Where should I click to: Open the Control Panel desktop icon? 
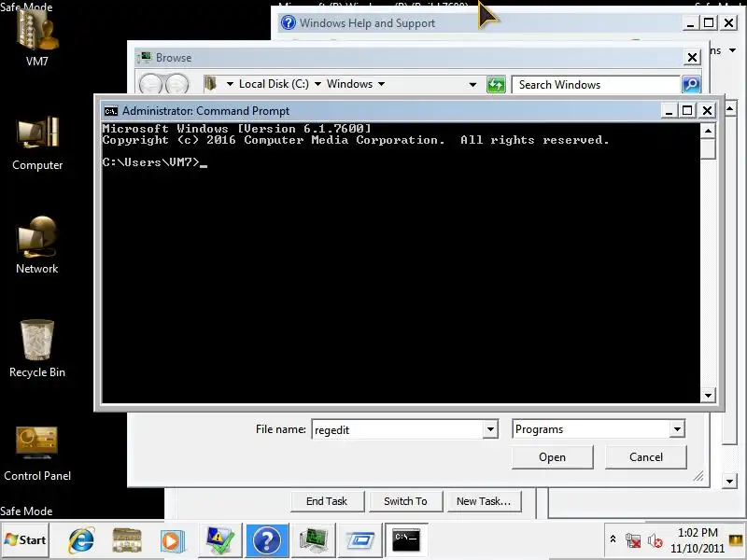[37, 453]
